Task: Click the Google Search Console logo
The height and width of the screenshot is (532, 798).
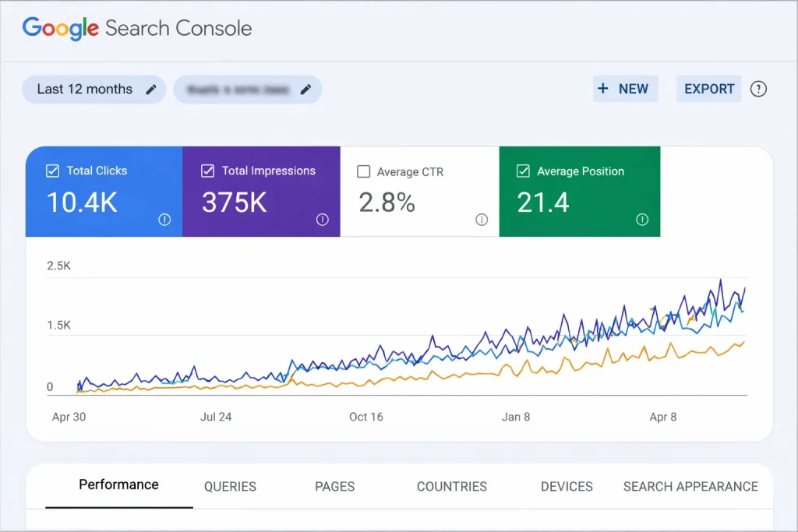Action: 137,29
